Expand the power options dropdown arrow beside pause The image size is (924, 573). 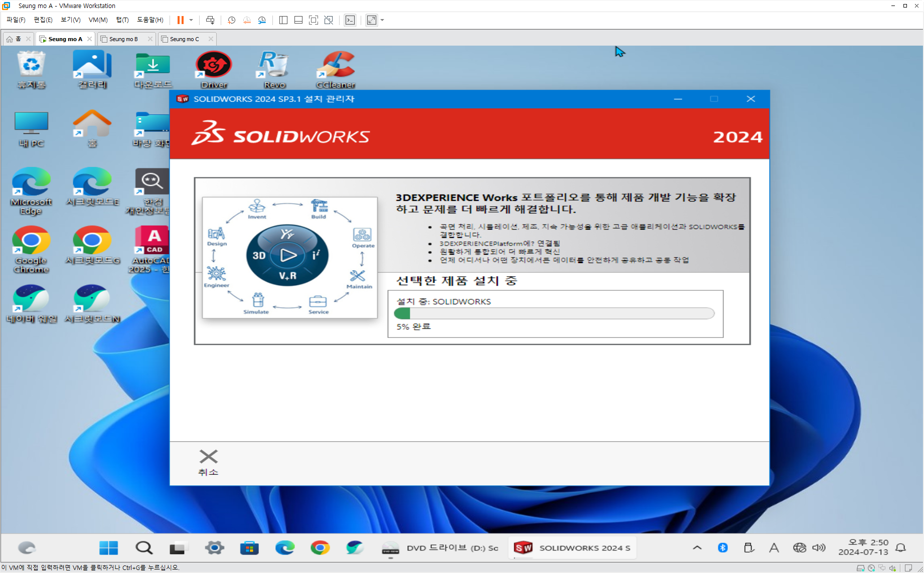tap(191, 20)
